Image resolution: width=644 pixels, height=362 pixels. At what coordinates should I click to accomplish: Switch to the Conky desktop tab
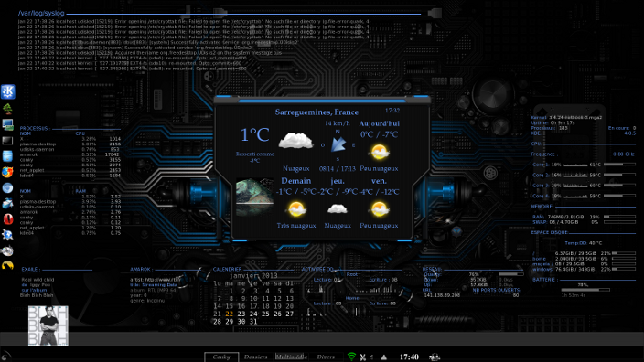click(221, 357)
